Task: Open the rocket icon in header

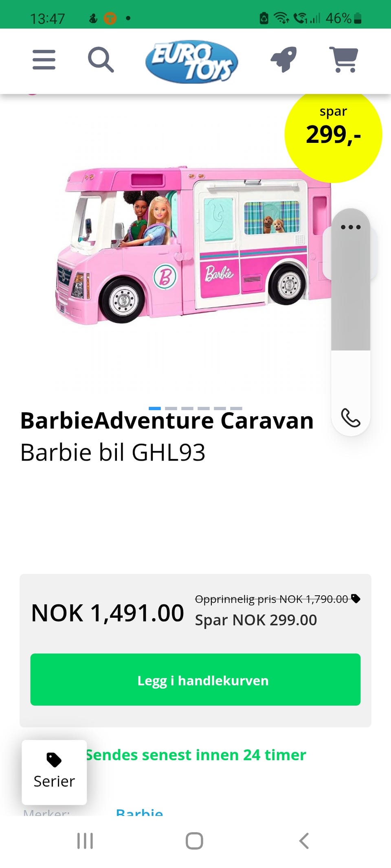Action: pos(283,59)
